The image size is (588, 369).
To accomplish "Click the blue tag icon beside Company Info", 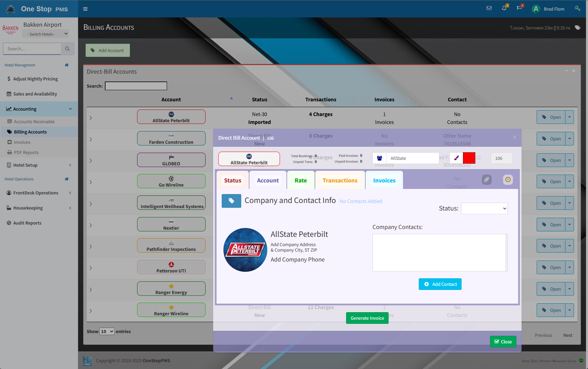I will point(231,201).
